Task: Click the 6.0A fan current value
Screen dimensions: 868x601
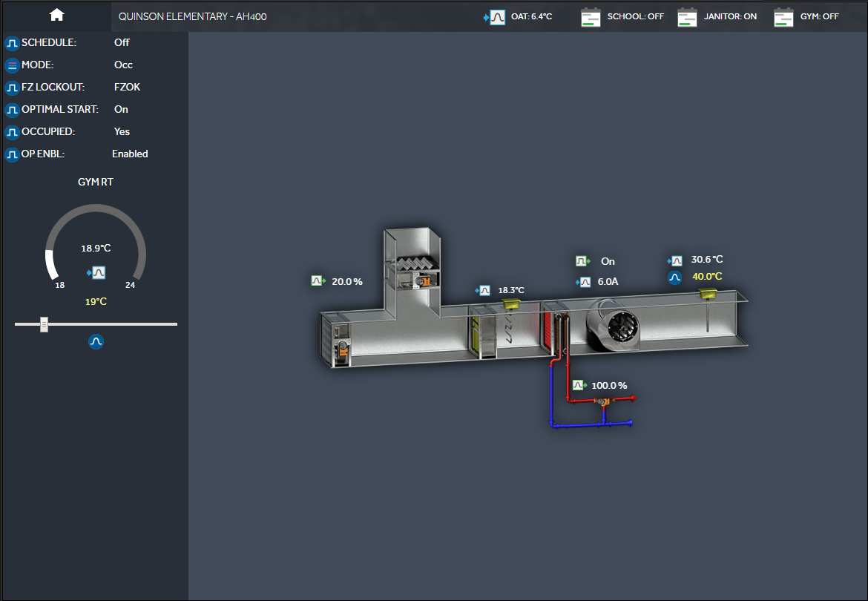Action: (608, 282)
